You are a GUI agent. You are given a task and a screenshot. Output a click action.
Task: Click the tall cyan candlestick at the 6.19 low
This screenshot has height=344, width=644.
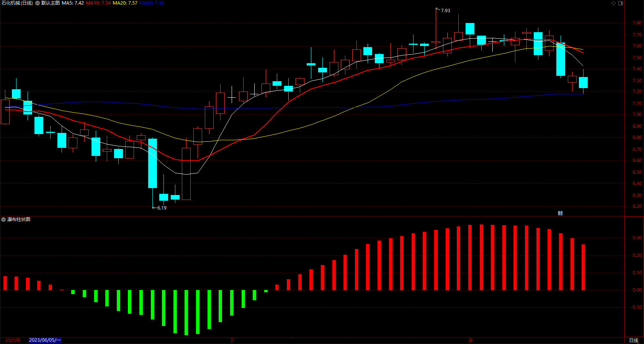(152, 163)
